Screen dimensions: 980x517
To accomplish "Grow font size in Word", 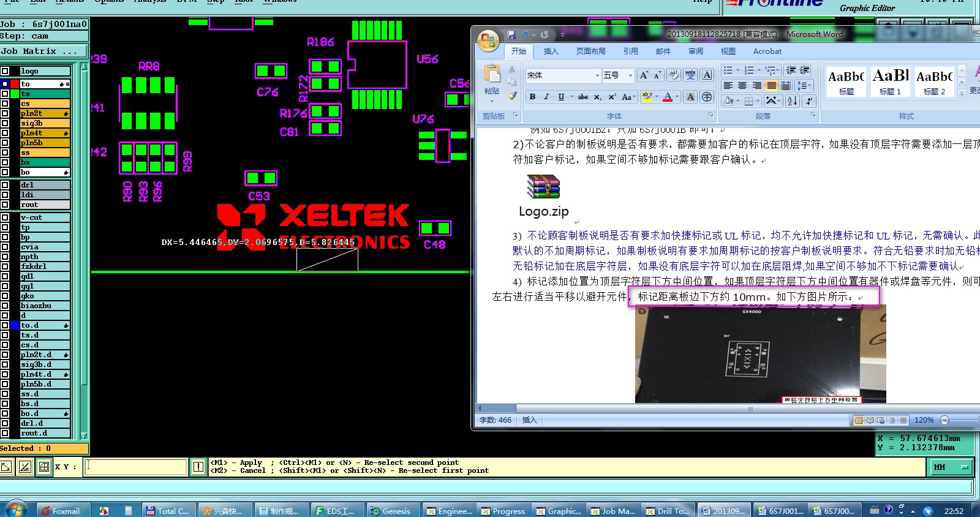I will [x=643, y=75].
